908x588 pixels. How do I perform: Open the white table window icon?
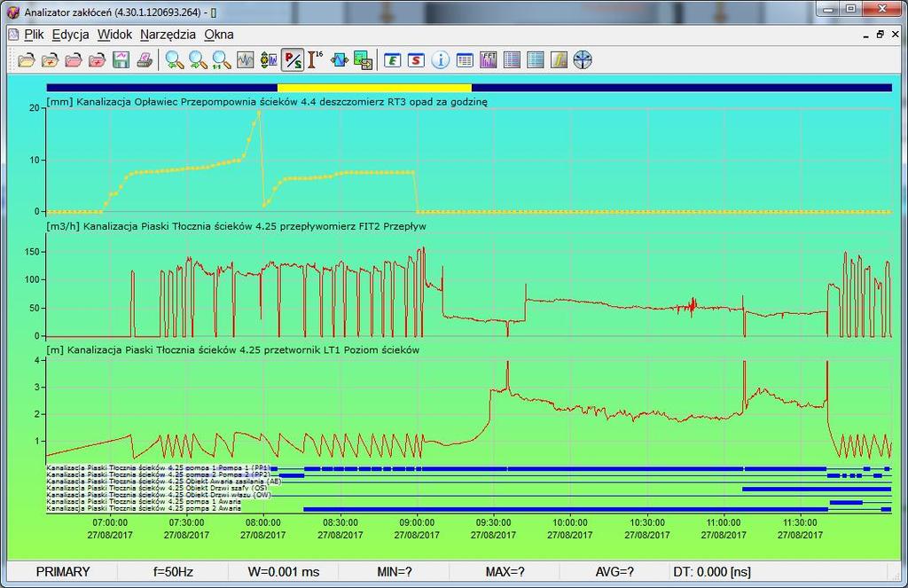(x=465, y=59)
